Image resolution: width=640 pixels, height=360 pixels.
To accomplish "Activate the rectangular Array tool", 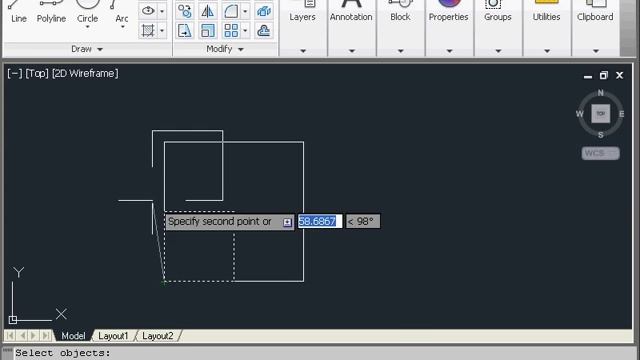I will pos(231,31).
